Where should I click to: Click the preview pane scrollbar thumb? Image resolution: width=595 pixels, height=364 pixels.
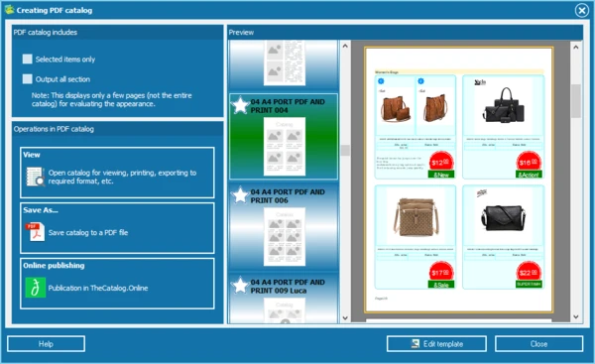pyautogui.click(x=576, y=101)
